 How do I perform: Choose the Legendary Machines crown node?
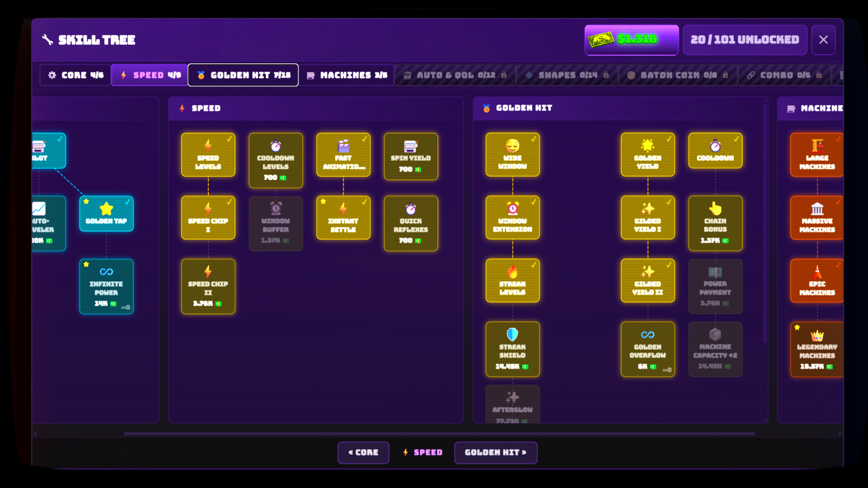(816, 349)
